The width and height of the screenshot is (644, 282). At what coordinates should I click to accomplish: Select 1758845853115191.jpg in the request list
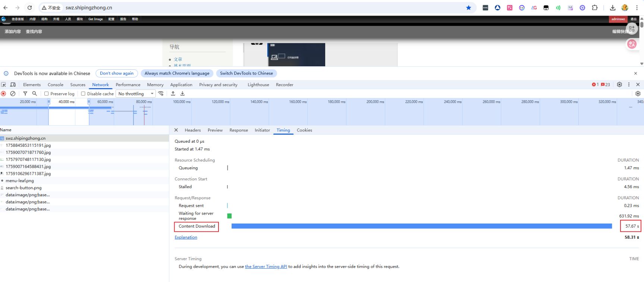28,145
